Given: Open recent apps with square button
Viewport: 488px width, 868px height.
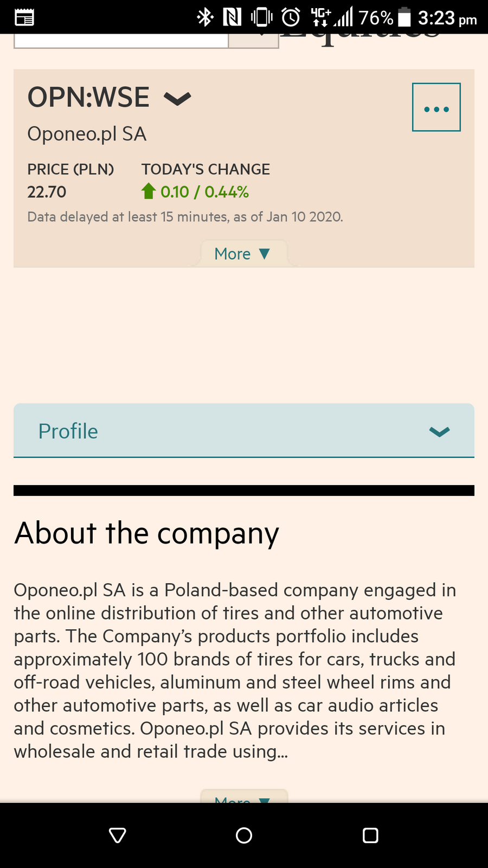Looking at the screenshot, I should tap(370, 835).
